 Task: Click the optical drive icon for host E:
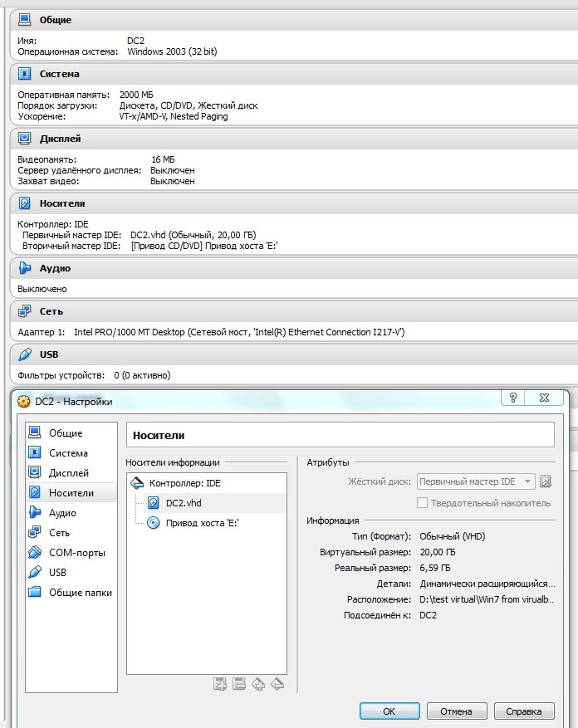[x=154, y=523]
